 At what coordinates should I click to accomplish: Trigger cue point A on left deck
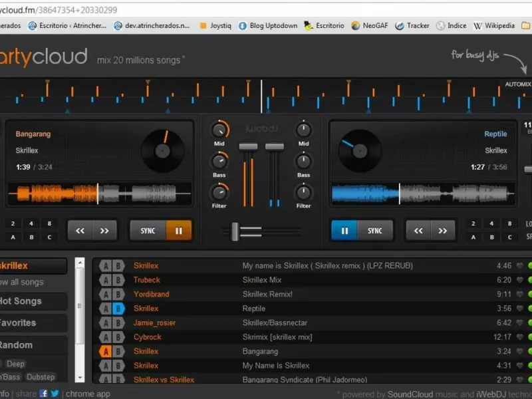[13, 237]
